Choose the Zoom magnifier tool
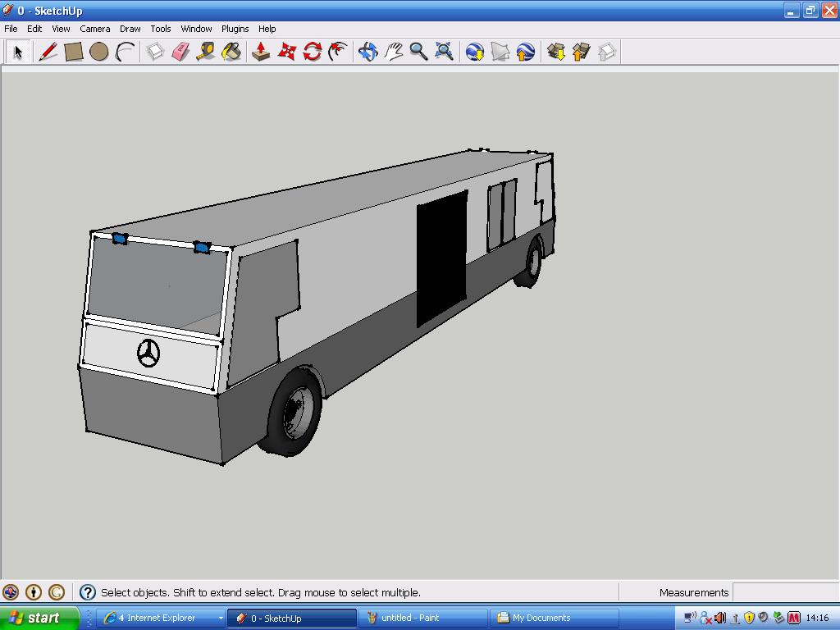Image resolution: width=840 pixels, height=630 pixels. coord(419,52)
